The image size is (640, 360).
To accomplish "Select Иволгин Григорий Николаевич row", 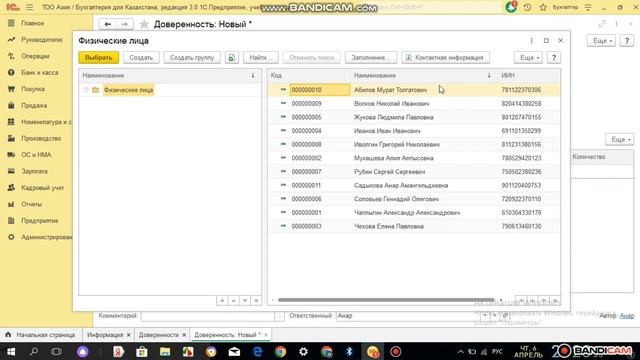I will click(414, 144).
